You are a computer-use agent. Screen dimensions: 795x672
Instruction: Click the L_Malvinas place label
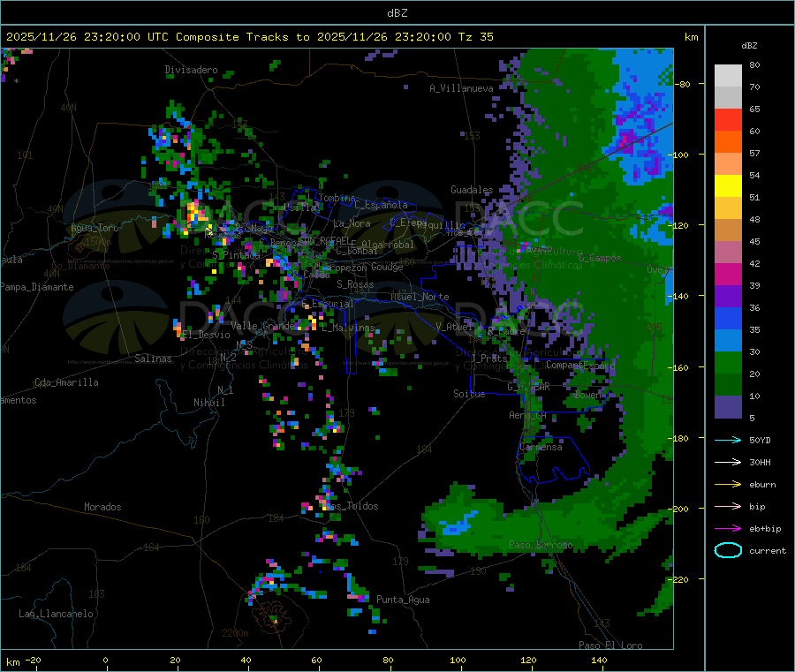coord(348,328)
